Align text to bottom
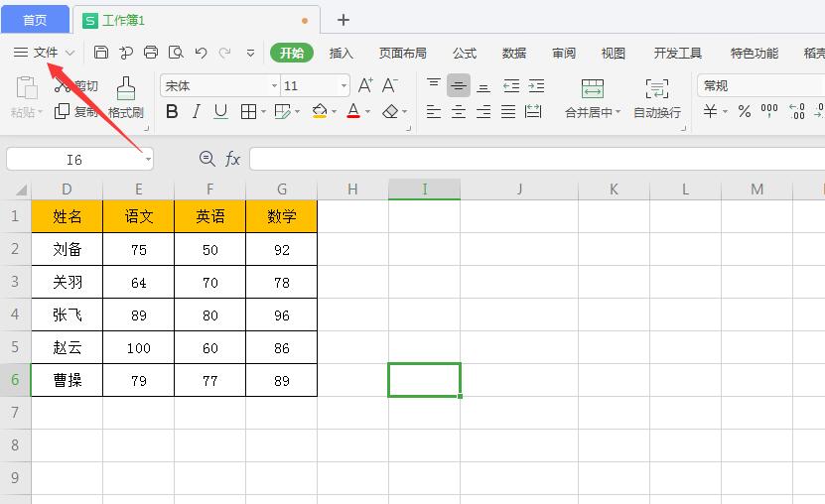 click(x=483, y=87)
